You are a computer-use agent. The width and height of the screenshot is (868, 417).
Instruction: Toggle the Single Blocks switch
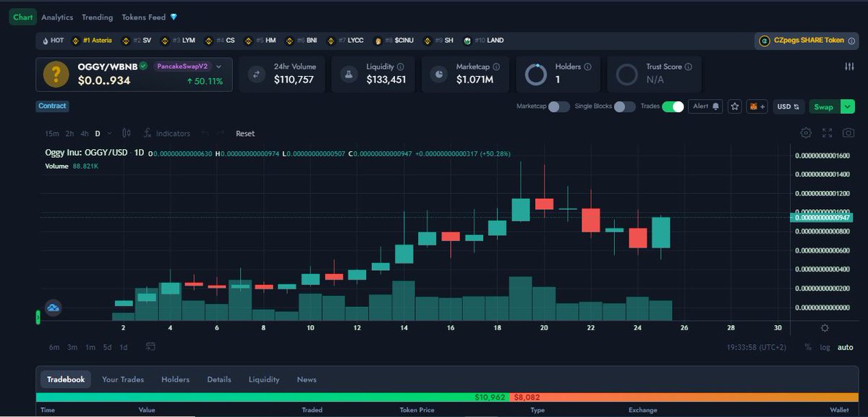coord(625,106)
